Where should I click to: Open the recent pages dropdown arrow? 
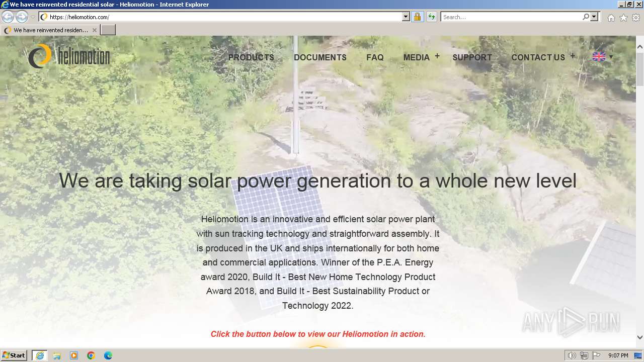pos(33,17)
